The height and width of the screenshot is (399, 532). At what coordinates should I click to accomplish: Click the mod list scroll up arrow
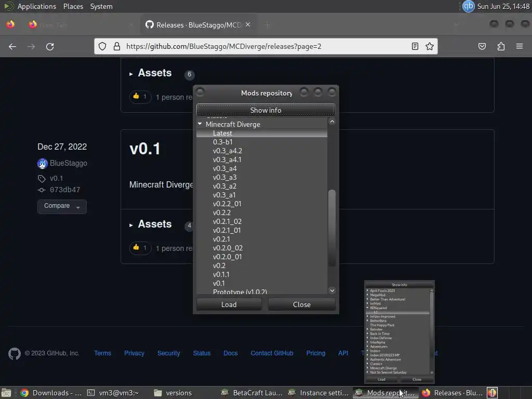point(332,122)
